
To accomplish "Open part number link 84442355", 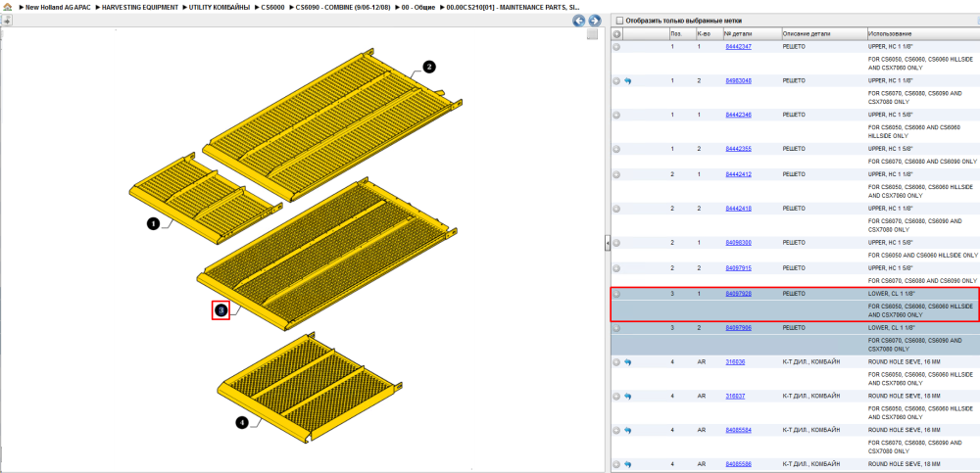I will pyautogui.click(x=738, y=149).
